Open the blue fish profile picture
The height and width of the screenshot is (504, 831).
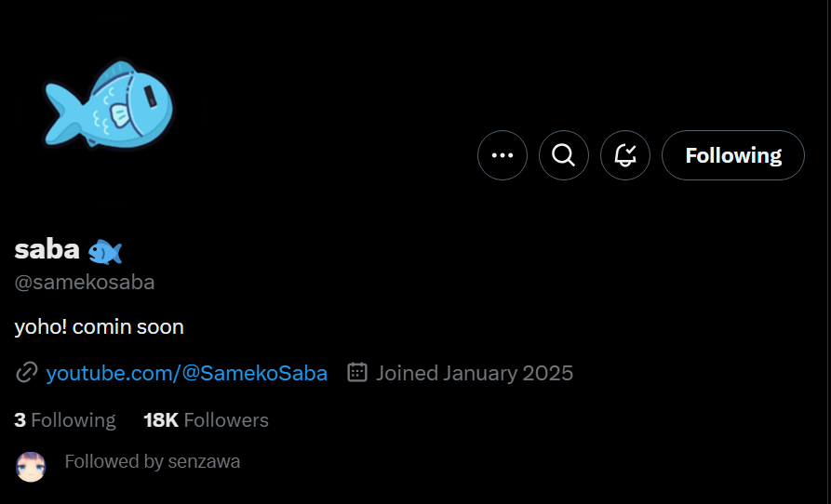109,104
